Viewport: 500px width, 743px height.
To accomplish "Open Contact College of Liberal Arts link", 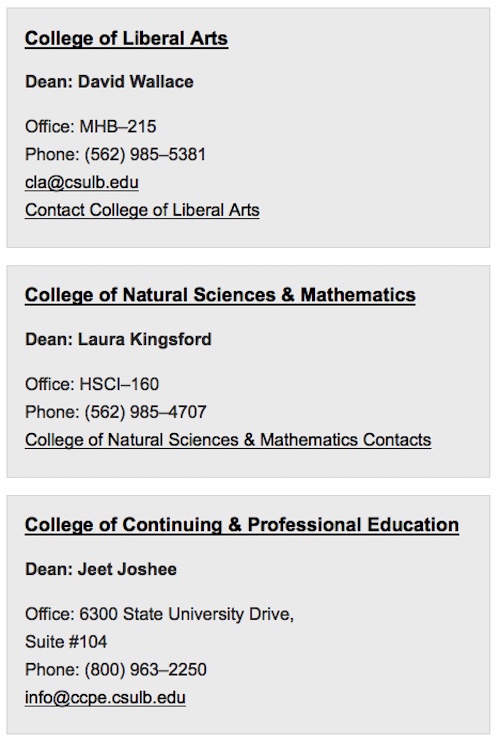I will tap(142, 210).
